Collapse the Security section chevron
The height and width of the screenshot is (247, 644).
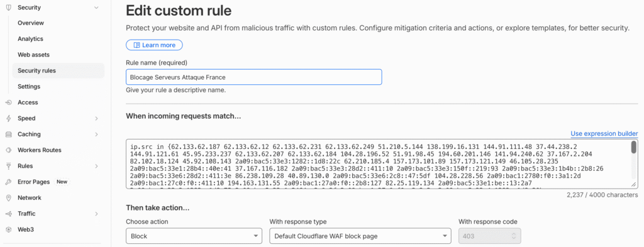point(96,8)
